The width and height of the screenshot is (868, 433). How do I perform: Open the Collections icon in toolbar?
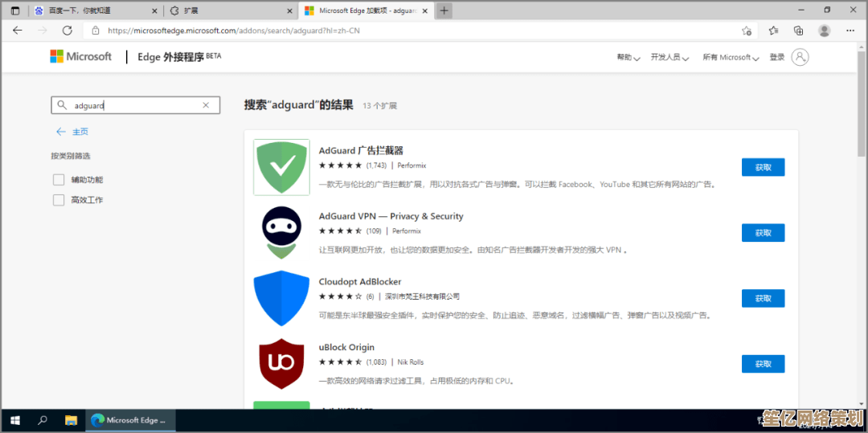(798, 31)
